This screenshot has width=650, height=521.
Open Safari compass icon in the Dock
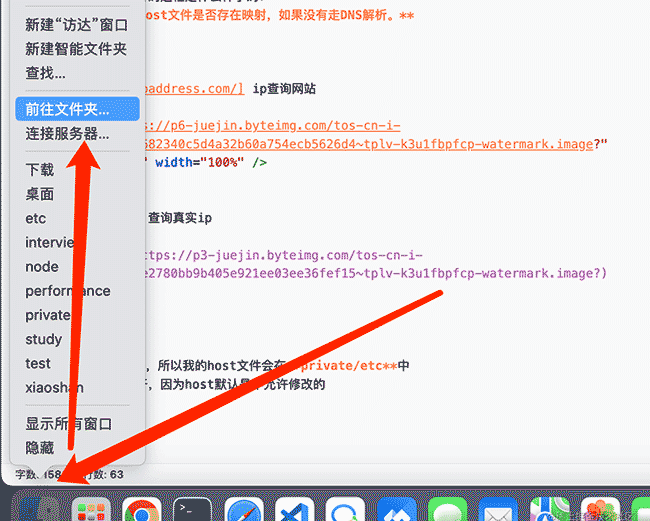243,509
